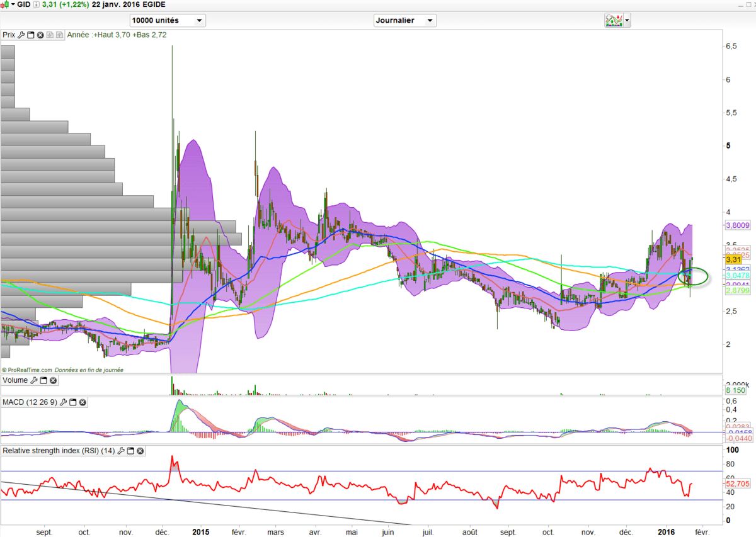Remove the Volume indicator panel

pyautogui.click(x=53, y=381)
